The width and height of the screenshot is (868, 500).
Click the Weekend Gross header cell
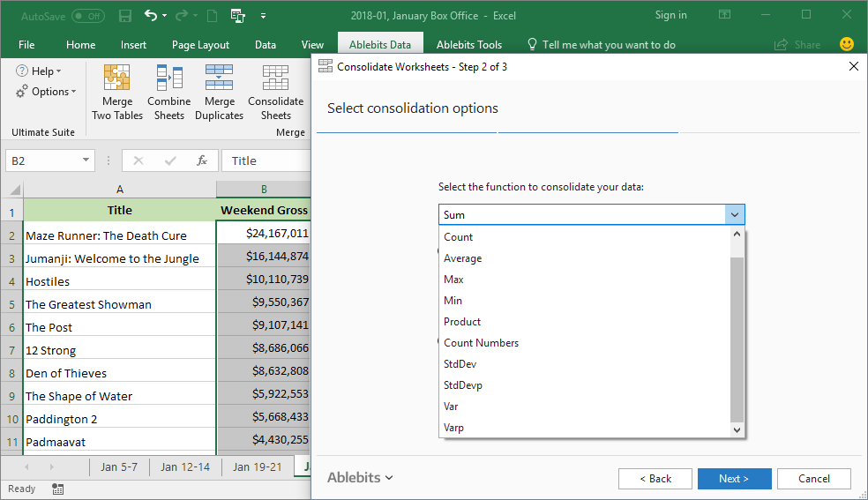(264, 210)
